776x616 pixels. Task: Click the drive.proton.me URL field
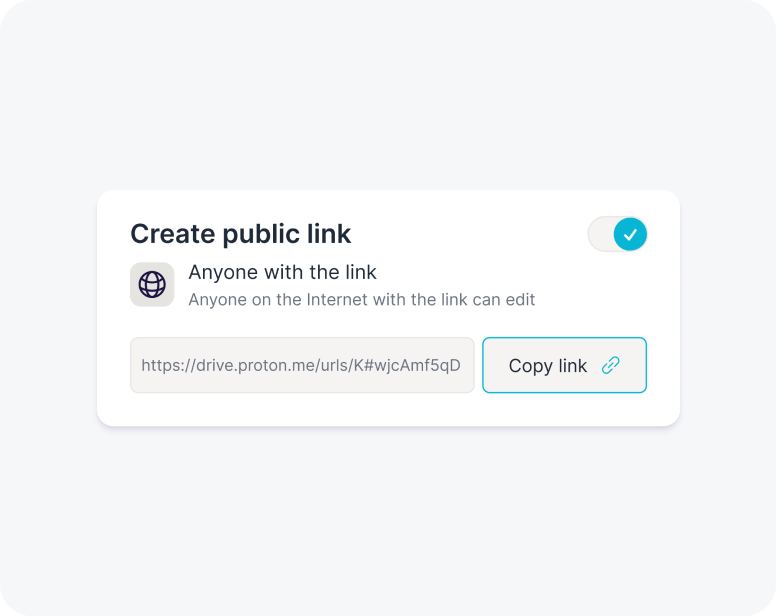pos(301,365)
